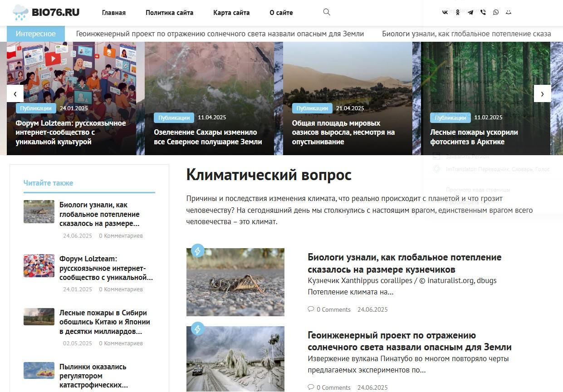This screenshot has height=392, width=563.
Task: Open sidebar grasshopper thumbnail
Action: pos(39,211)
